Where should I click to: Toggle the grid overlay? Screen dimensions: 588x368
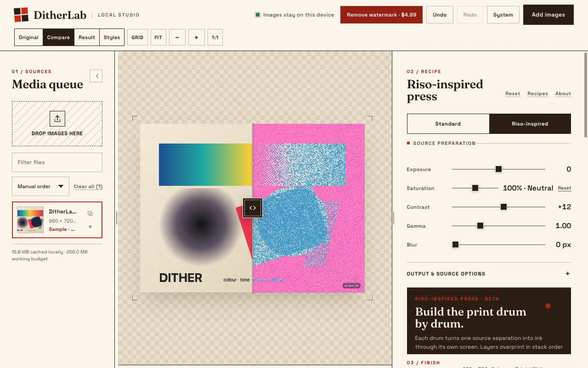(137, 38)
